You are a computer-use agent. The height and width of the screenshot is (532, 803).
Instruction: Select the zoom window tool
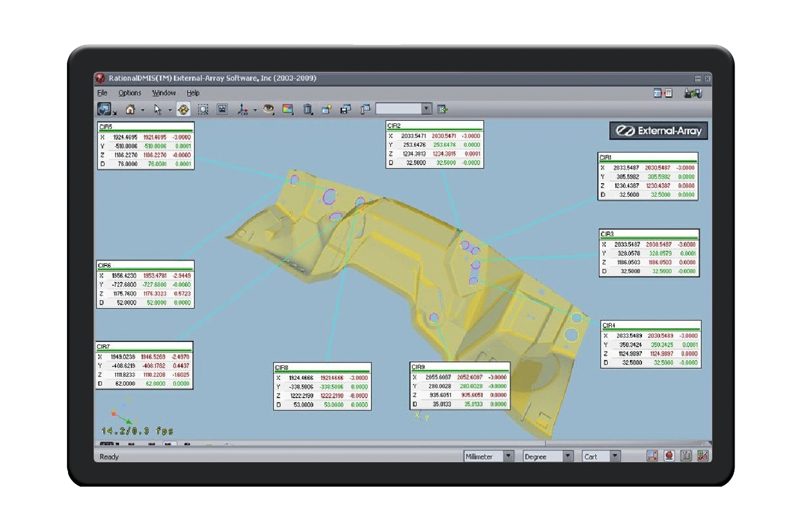coord(203,109)
